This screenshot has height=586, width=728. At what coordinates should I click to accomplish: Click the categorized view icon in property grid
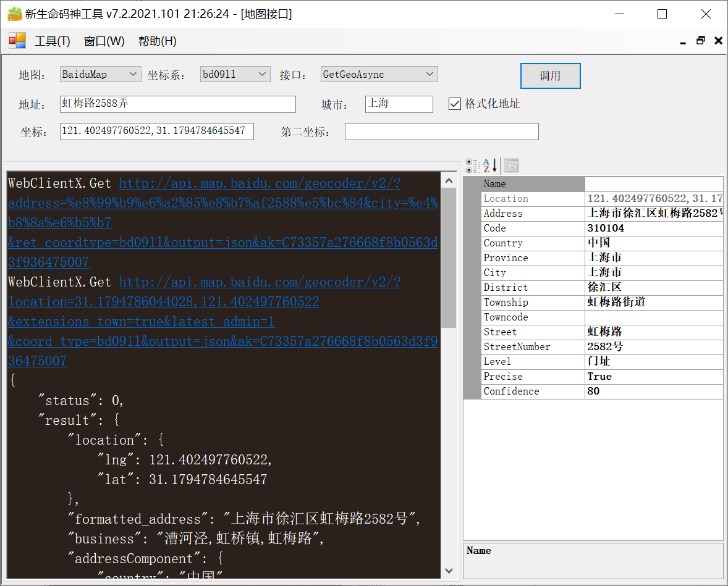coord(473,165)
